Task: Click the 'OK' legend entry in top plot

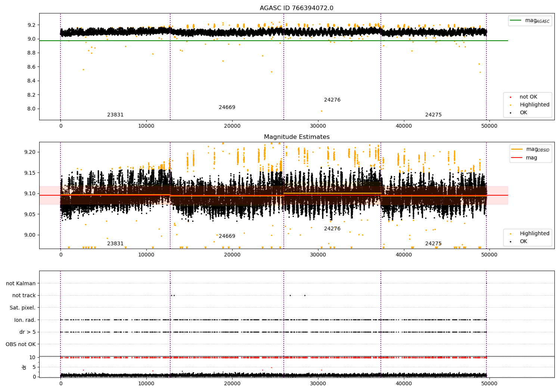Action: point(523,113)
